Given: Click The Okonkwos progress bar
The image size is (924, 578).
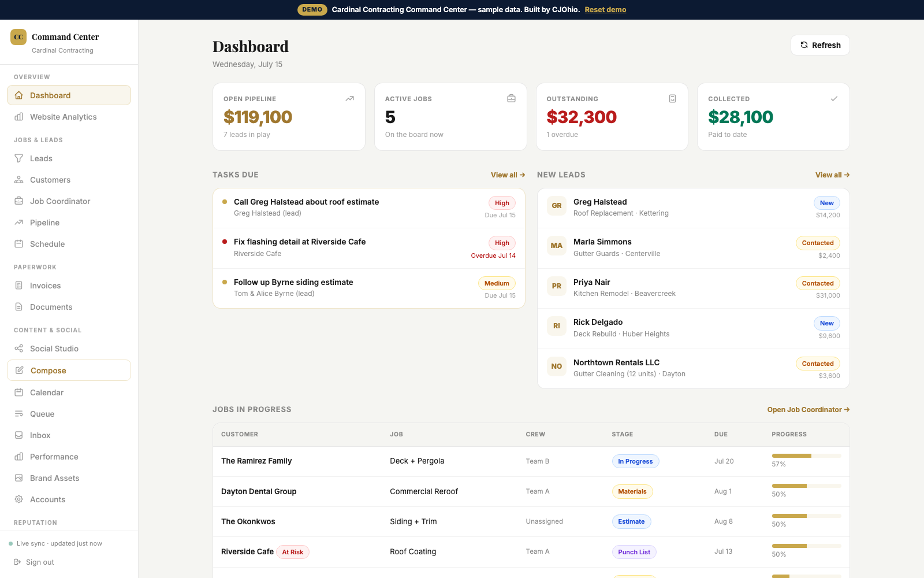Looking at the screenshot, I should (x=806, y=516).
